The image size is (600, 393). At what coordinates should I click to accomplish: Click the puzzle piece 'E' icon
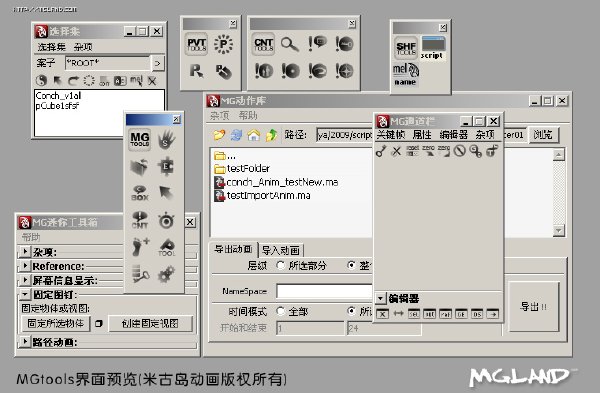coord(166,167)
